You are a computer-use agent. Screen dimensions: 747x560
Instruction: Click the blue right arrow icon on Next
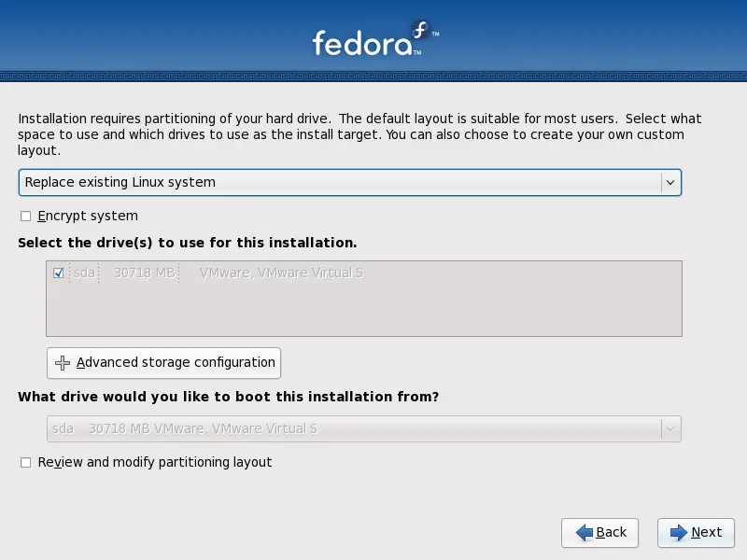pos(679,532)
